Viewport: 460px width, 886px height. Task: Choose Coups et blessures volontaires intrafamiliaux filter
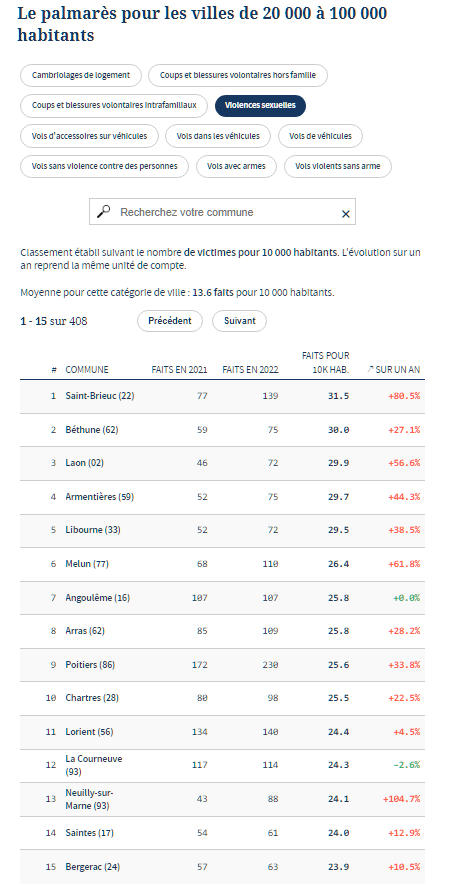[114, 106]
